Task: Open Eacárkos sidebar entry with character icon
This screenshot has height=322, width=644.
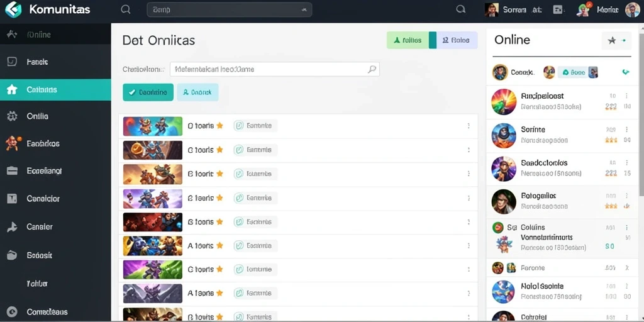Action: tap(55, 143)
